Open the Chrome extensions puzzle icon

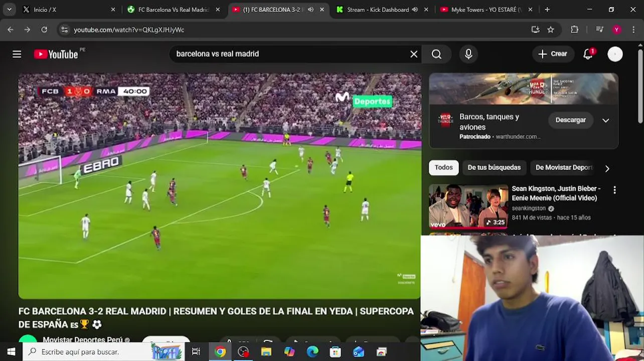(x=574, y=30)
